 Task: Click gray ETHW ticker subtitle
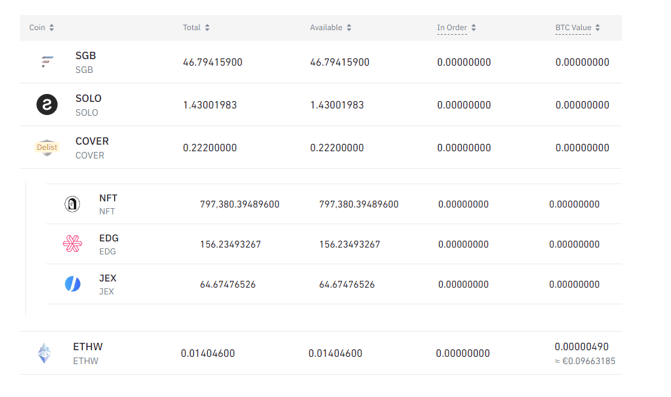[86, 361]
